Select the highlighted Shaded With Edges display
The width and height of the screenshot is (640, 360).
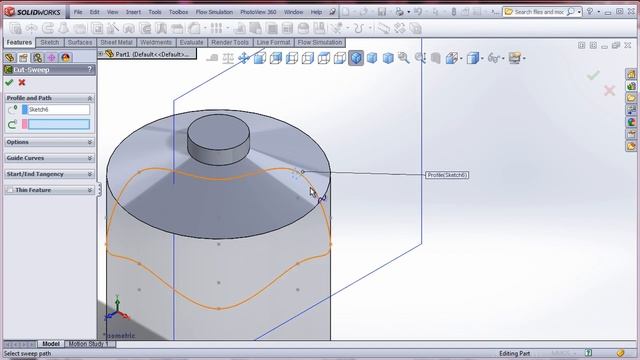356,58
